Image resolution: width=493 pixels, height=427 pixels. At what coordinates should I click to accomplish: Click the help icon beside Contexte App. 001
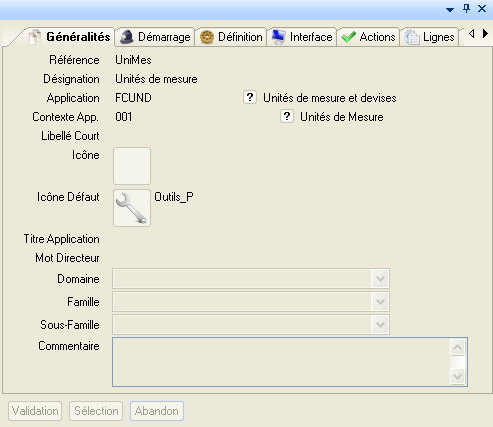pyautogui.click(x=287, y=116)
